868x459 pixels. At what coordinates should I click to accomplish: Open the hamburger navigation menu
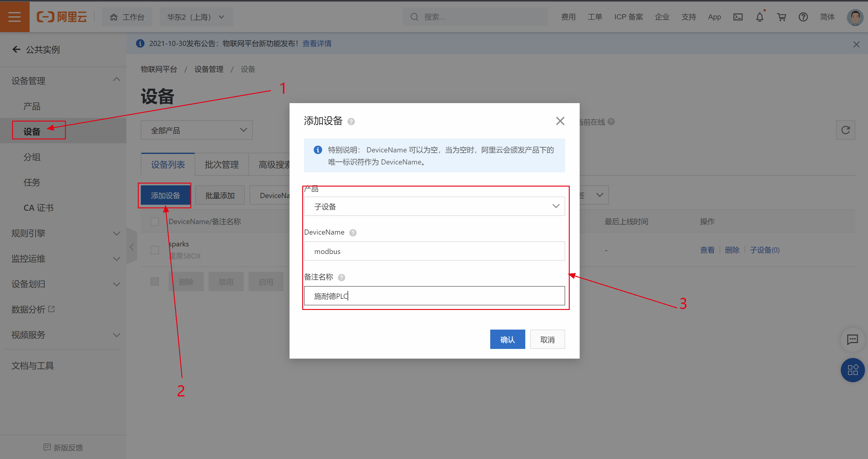click(x=15, y=17)
